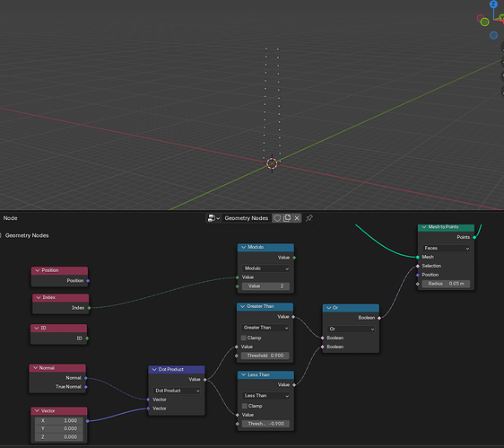This screenshot has width=504, height=448.
Task: Click Mesh to Points Position input socket
Action: 418,275
